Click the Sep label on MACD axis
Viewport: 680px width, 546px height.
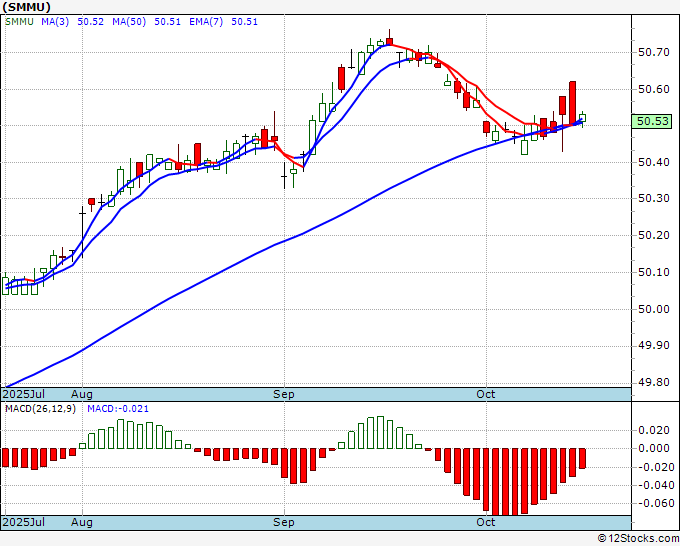(x=284, y=522)
